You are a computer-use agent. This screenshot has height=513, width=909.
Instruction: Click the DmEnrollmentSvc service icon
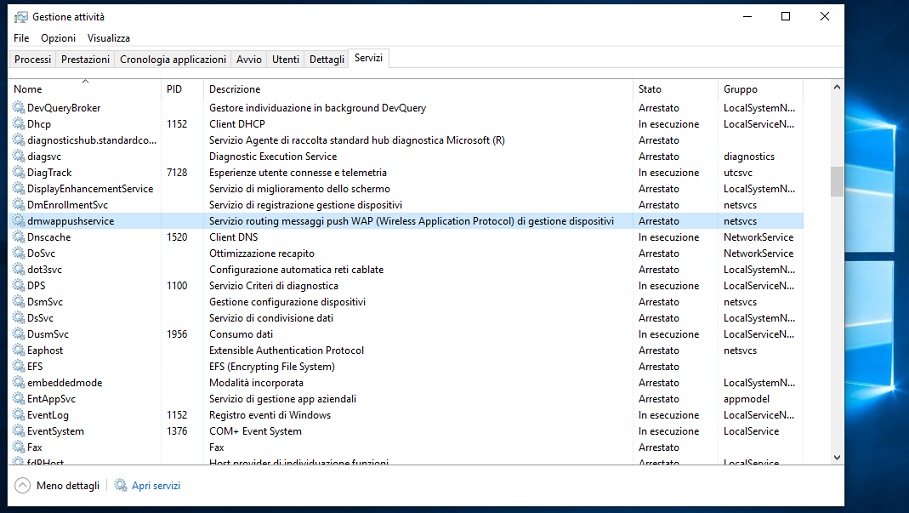click(19, 205)
